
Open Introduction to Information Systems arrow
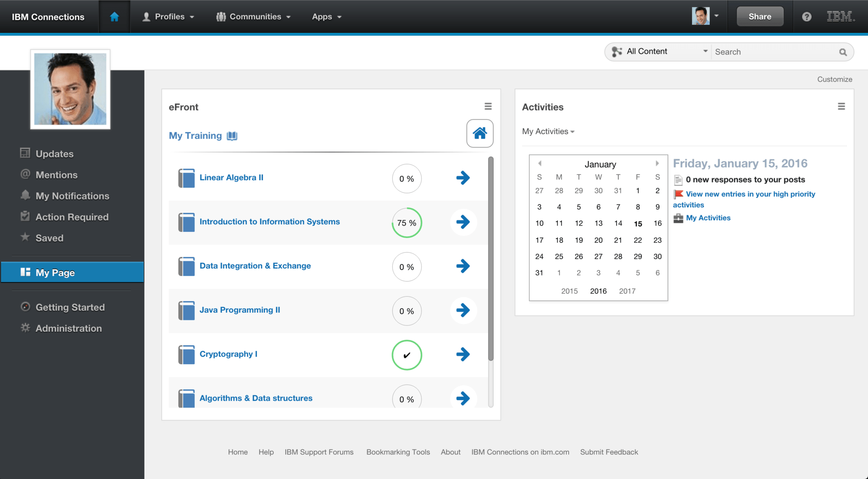click(x=463, y=222)
